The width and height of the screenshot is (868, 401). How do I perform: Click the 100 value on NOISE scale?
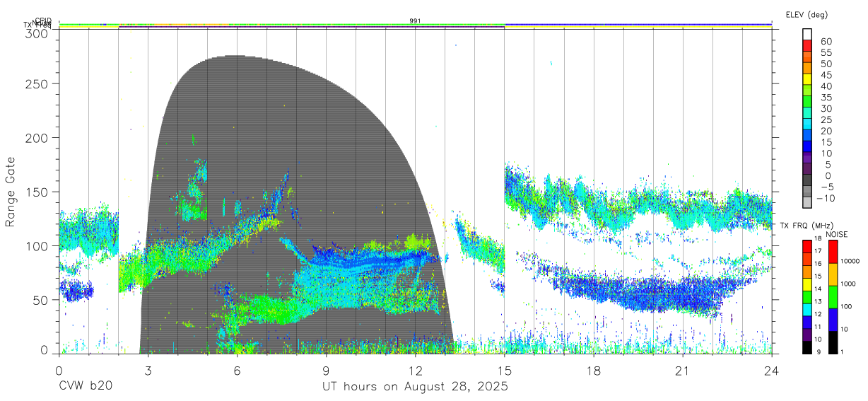click(x=845, y=306)
